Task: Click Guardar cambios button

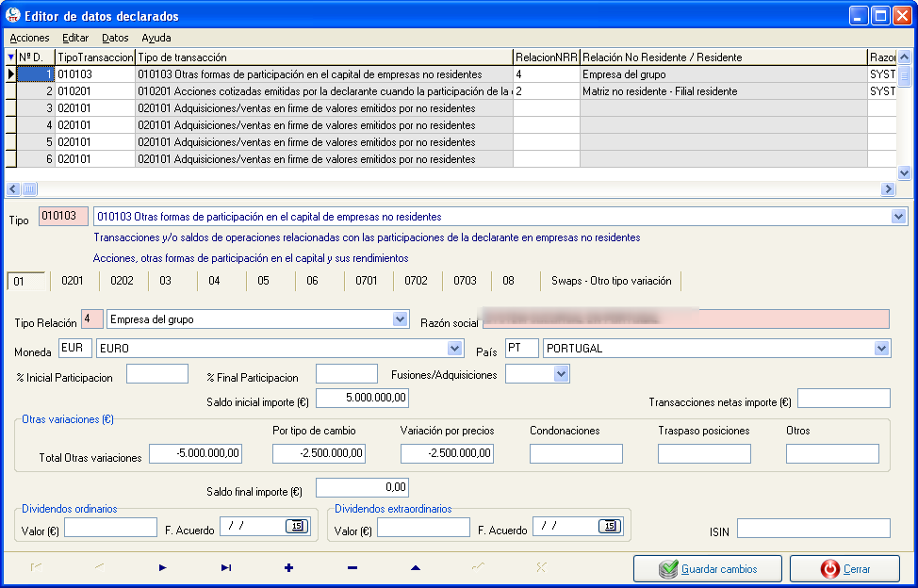Action: (707, 569)
